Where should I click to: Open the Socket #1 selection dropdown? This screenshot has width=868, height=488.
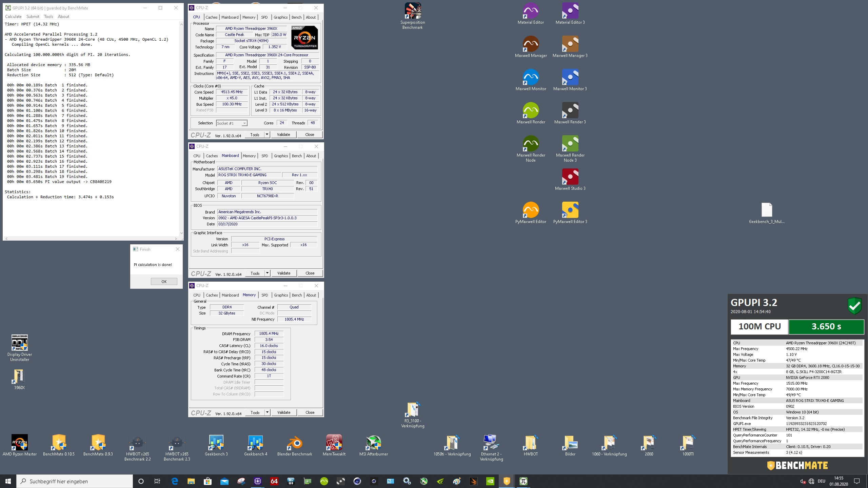click(232, 123)
